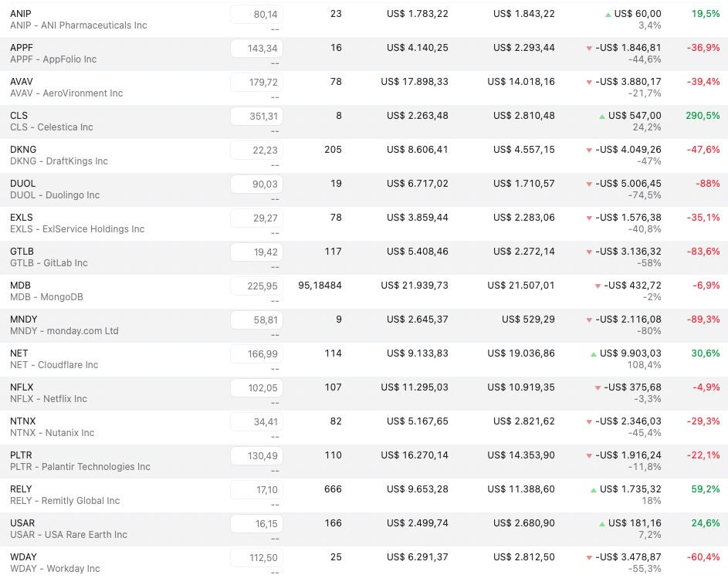Image resolution: width=728 pixels, height=585 pixels.
Task: Click the green up arrow for NET gain
Action: 593,354
